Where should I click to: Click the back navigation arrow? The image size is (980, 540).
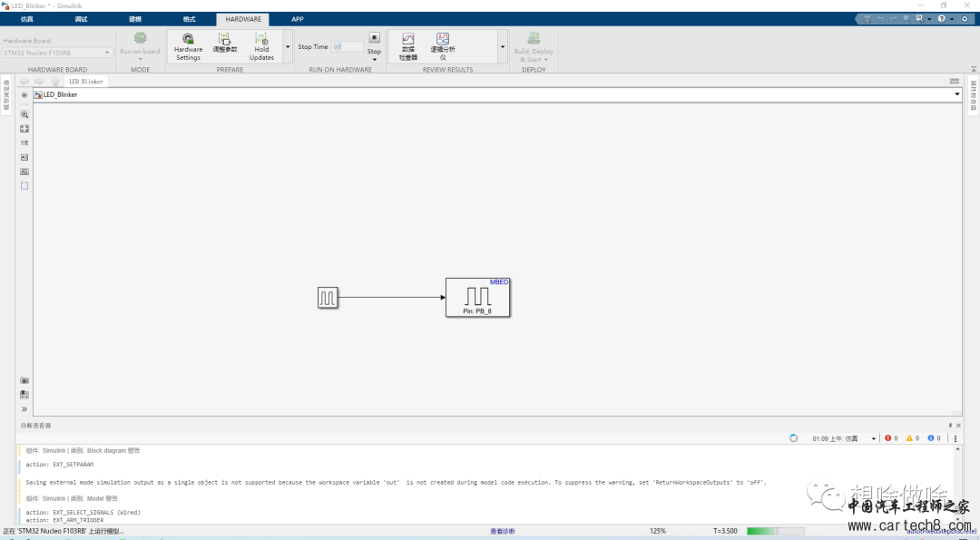24,82
